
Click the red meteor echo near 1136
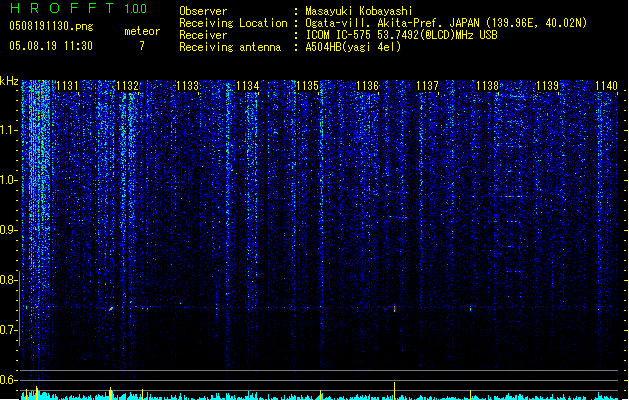pos(394,308)
